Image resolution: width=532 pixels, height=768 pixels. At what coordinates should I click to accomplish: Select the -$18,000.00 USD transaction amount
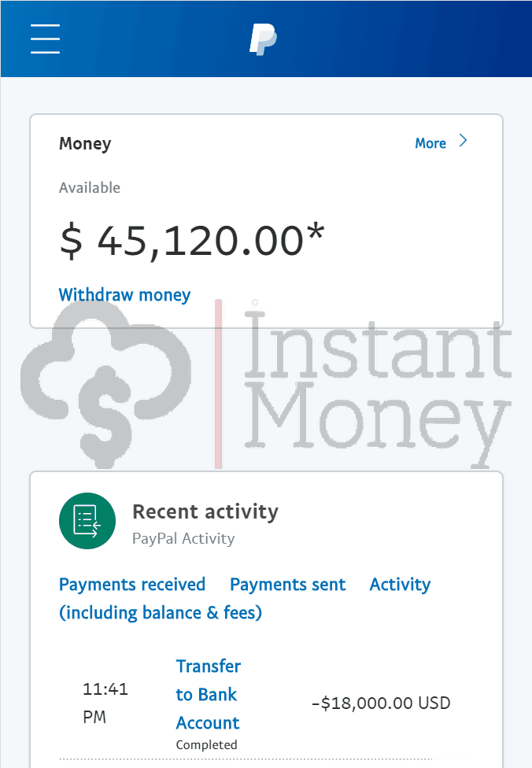pyautogui.click(x=381, y=703)
